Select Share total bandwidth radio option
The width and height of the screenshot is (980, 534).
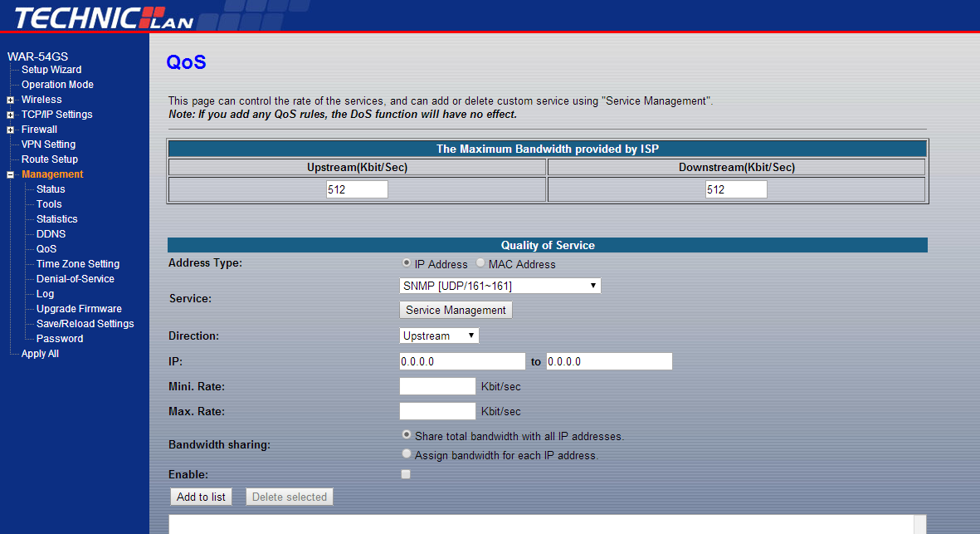[407, 434]
